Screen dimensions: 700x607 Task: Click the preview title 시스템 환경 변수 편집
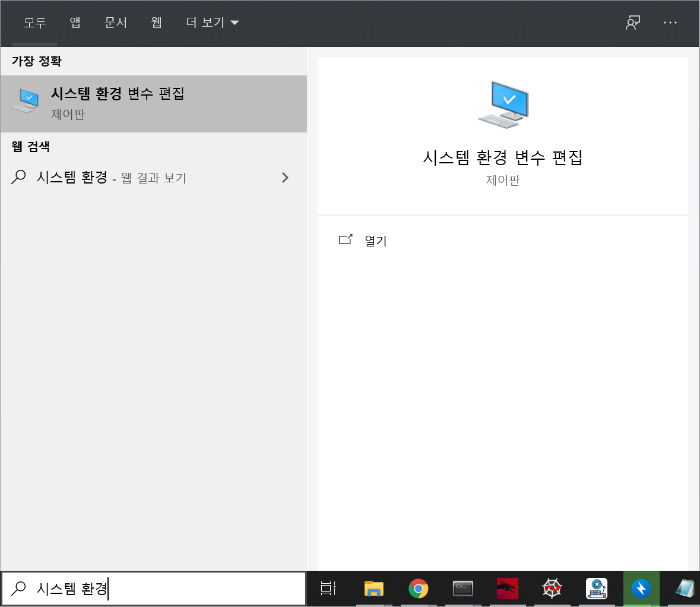pos(503,157)
